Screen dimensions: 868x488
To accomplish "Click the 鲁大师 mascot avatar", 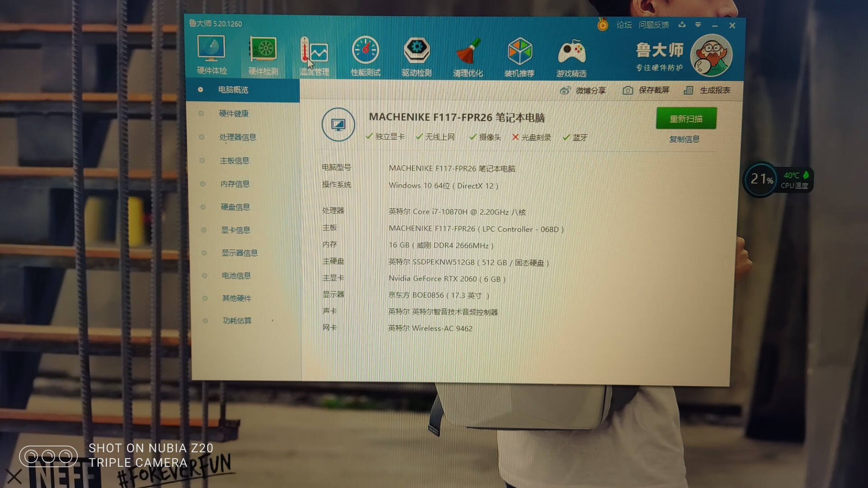I will [x=712, y=56].
